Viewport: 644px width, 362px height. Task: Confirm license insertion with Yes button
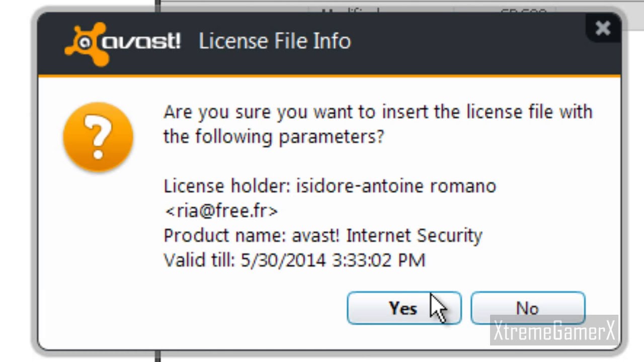tap(404, 308)
